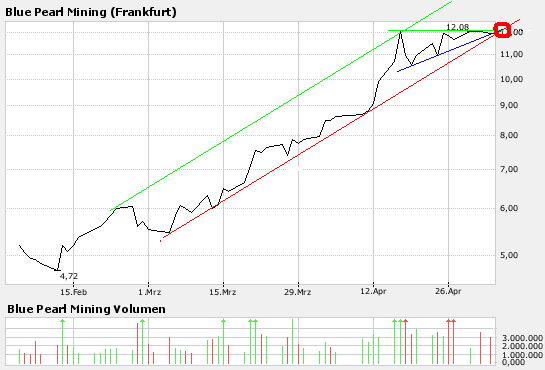Pick the 15.Feb date axis label

tap(73, 292)
